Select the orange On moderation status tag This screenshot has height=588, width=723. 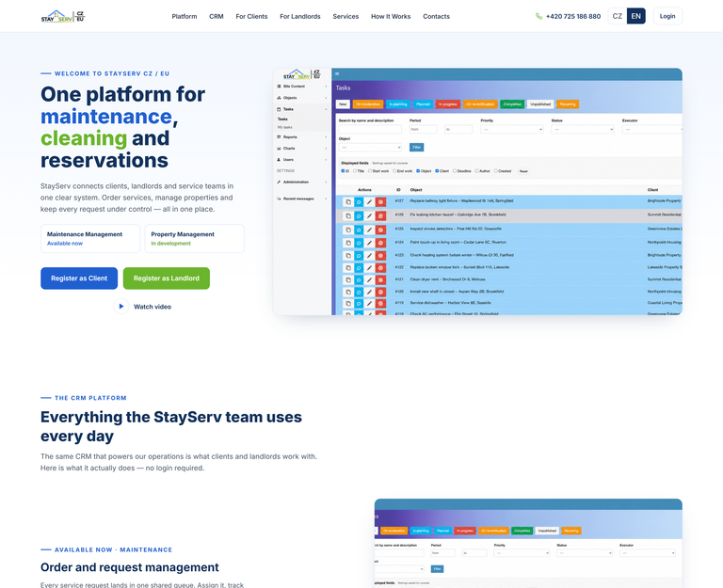tap(368, 104)
